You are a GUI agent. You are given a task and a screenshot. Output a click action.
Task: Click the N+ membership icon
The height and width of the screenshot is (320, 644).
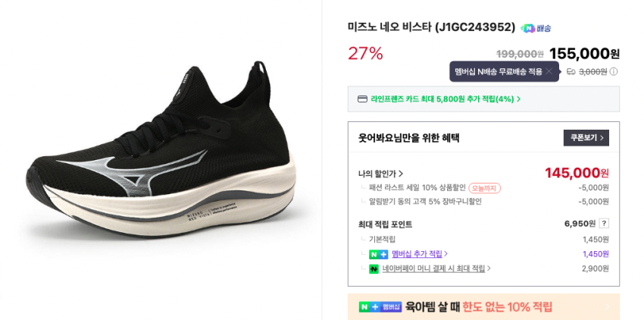click(x=378, y=254)
